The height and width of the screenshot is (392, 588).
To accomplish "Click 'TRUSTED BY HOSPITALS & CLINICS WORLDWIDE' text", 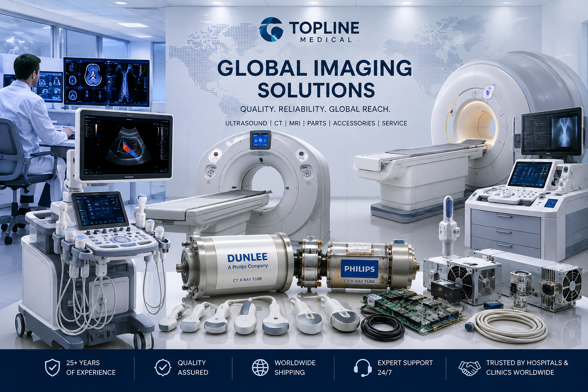I will pos(527,367).
